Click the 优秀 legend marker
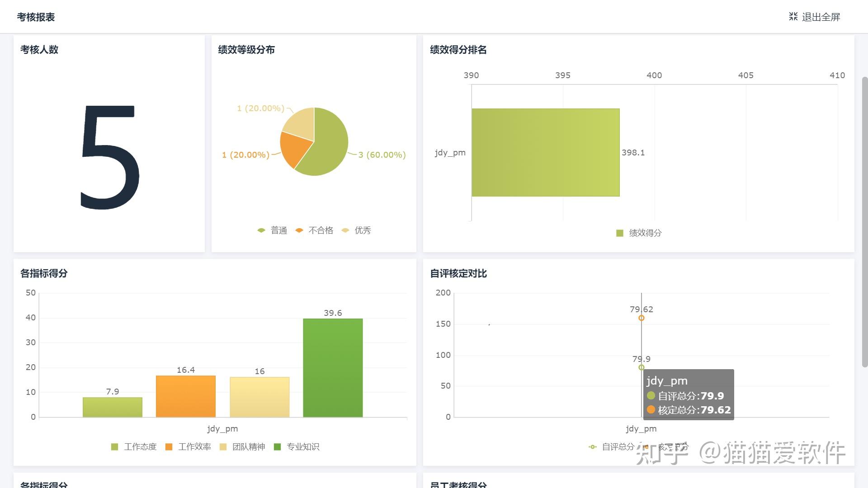 coord(345,230)
